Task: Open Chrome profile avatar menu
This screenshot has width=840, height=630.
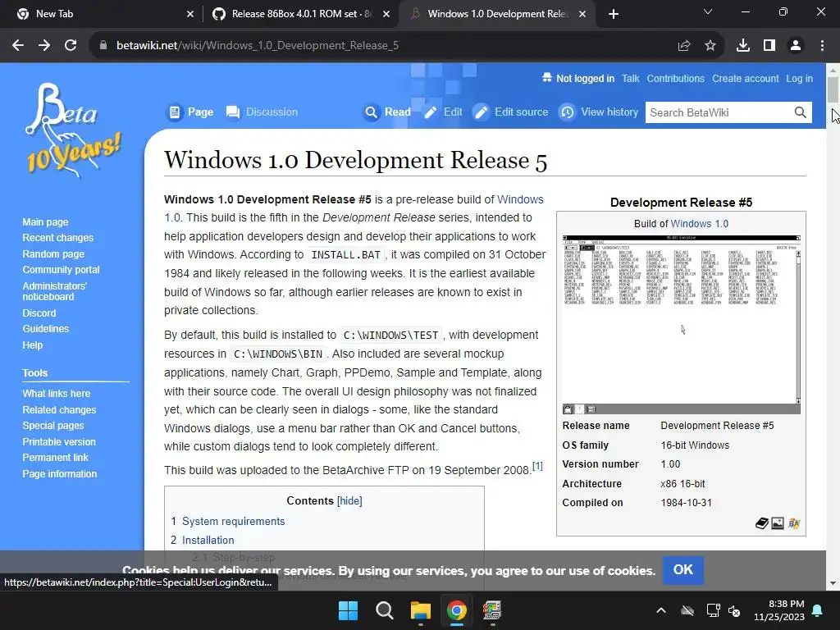Action: pyautogui.click(x=796, y=46)
